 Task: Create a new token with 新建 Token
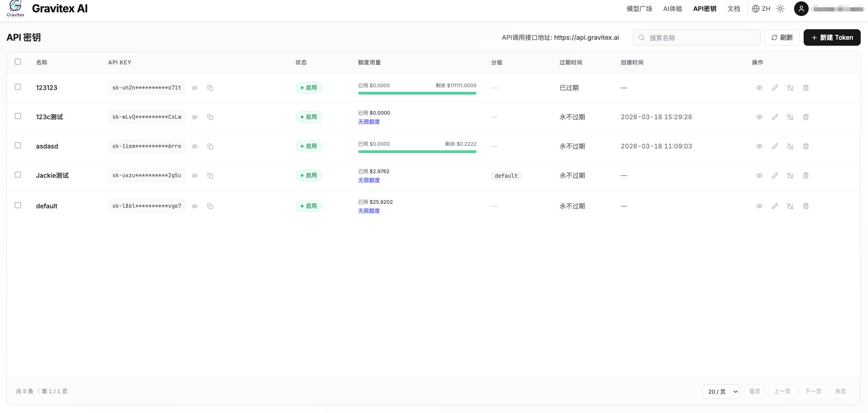click(x=832, y=37)
